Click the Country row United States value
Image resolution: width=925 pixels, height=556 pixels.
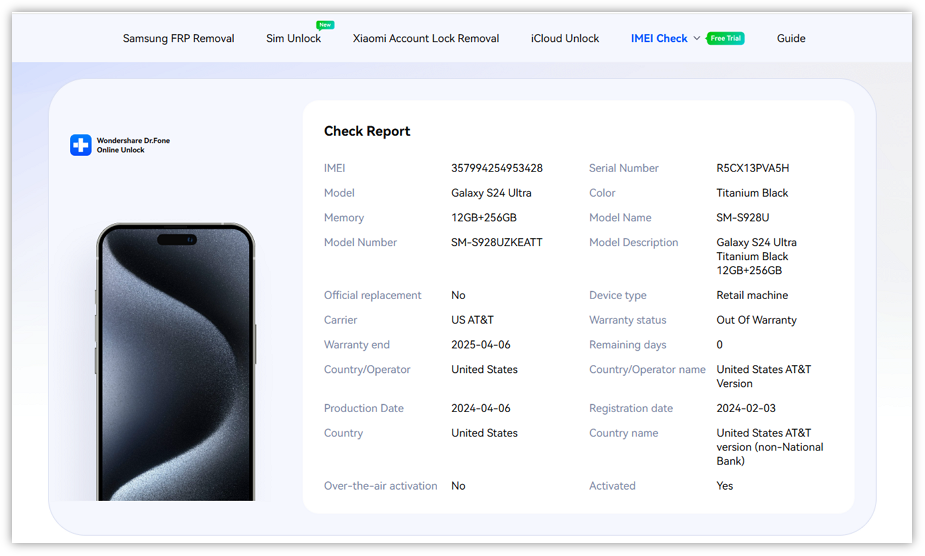click(484, 433)
